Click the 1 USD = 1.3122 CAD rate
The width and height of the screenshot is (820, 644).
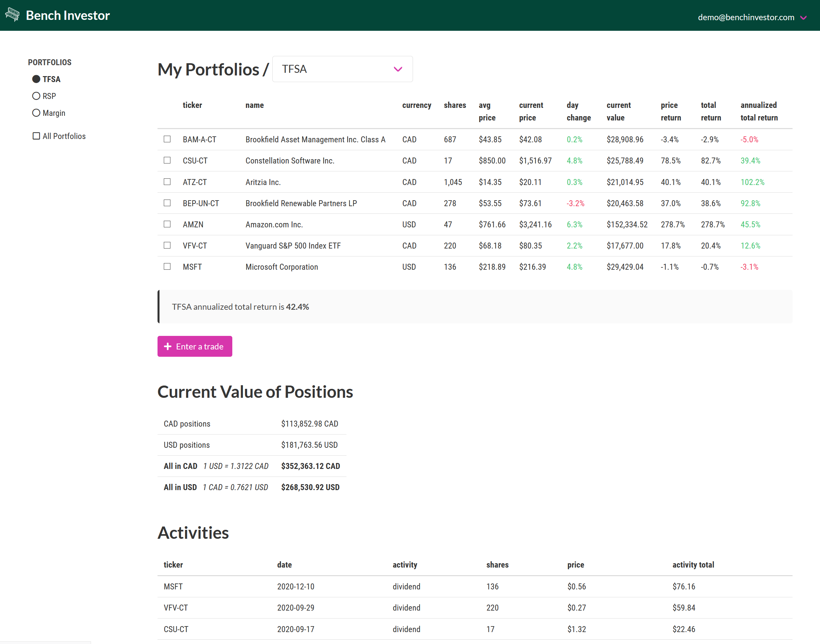pos(236,466)
